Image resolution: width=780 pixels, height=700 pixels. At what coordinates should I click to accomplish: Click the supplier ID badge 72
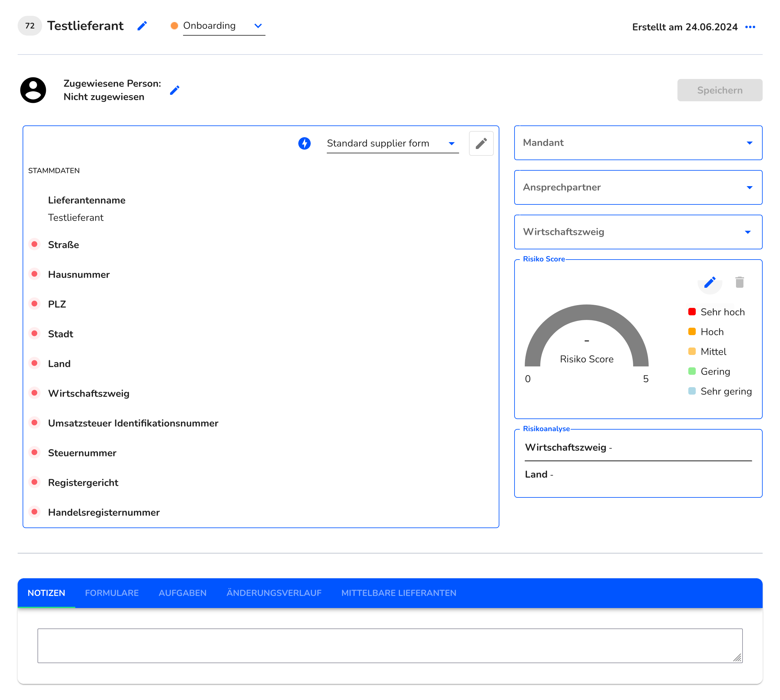coord(30,26)
